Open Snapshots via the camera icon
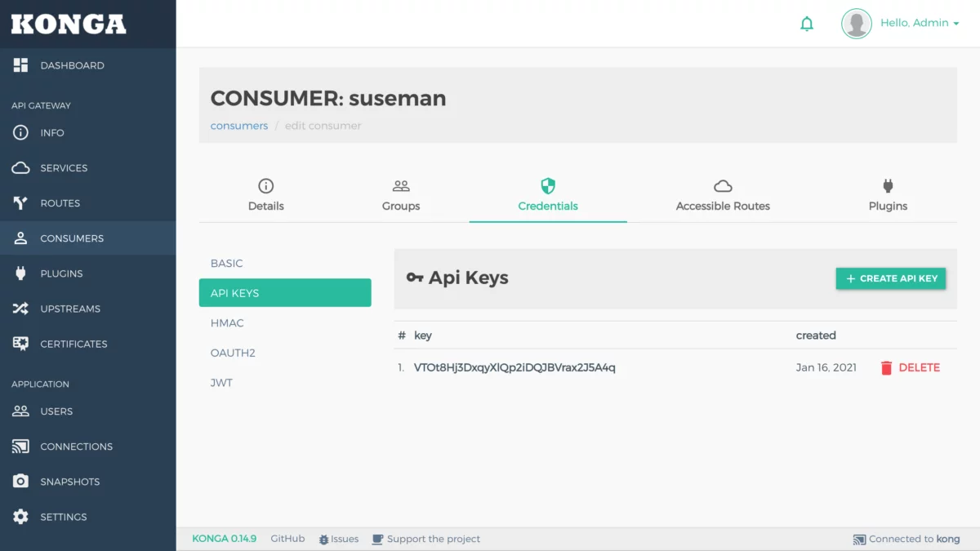 click(20, 482)
